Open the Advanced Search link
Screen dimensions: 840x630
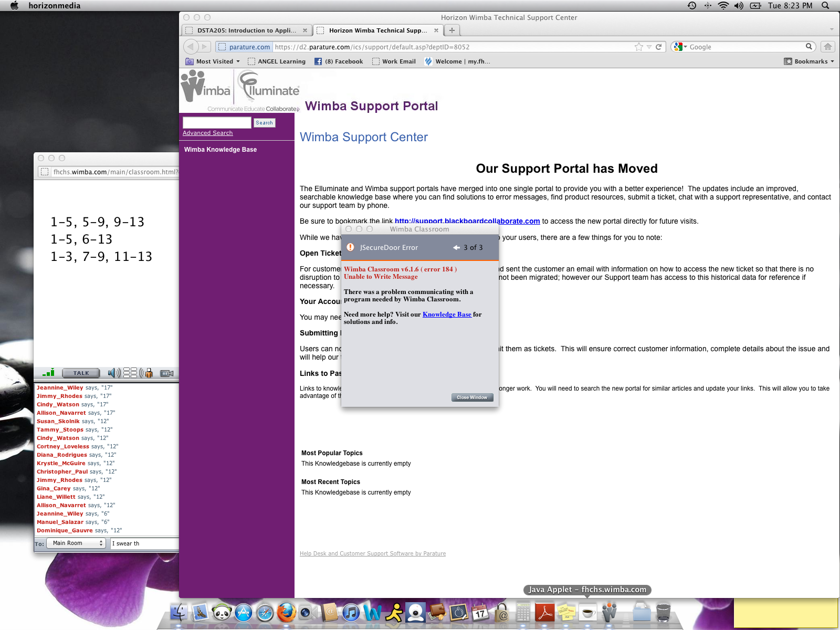[207, 133]
